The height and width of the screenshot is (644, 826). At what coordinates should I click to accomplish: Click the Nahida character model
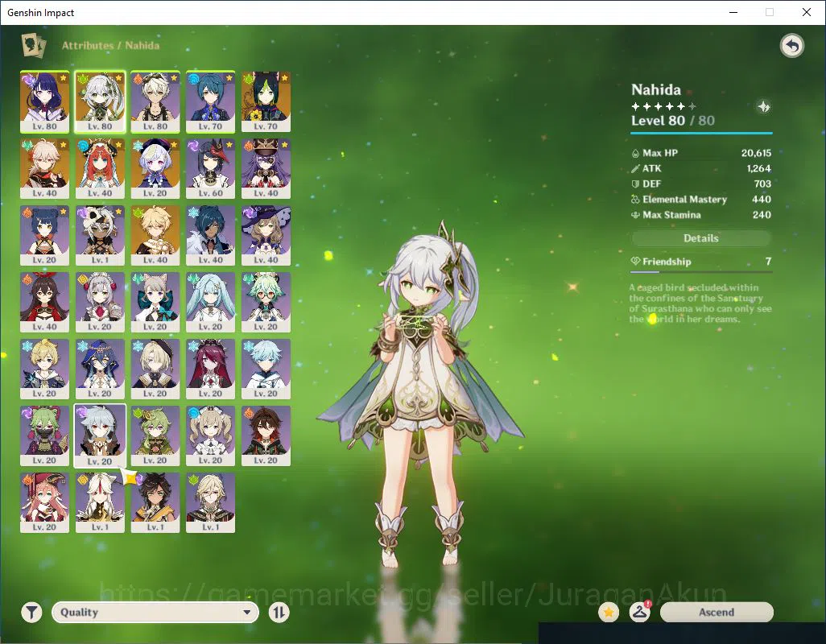pyautogui.click(x=420, y=395)
